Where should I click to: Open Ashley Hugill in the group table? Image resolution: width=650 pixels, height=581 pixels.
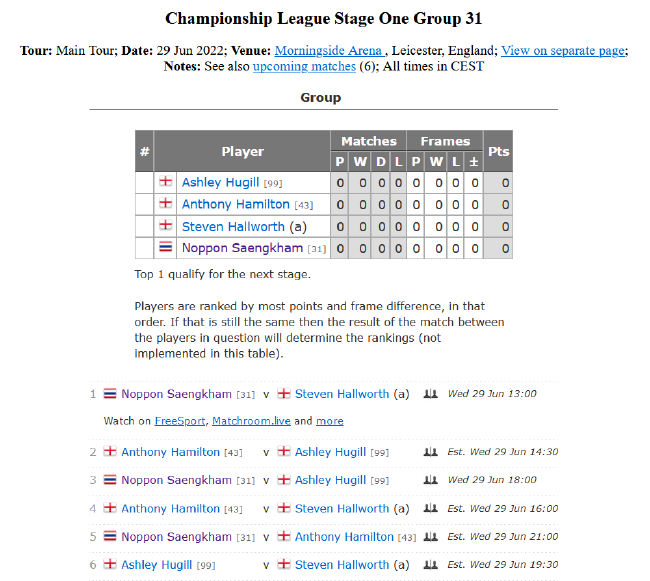click(x=220, y=182)
